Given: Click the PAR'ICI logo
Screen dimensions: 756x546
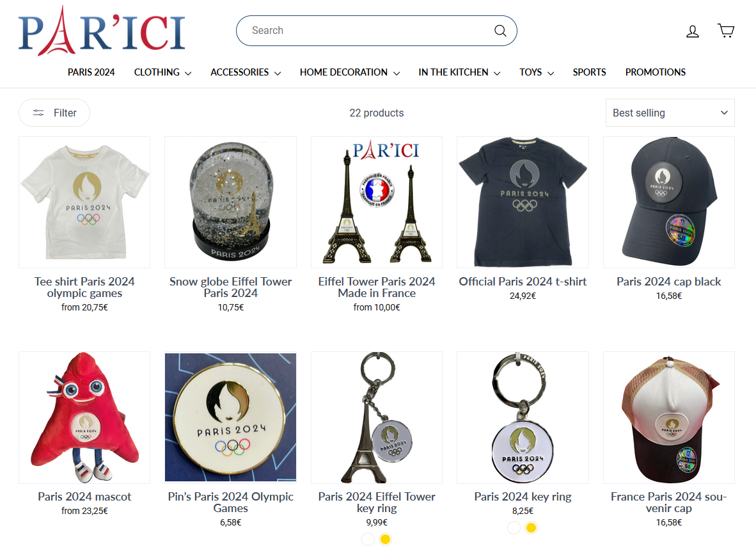Looking at the screenshot, I should pos(102,31).
